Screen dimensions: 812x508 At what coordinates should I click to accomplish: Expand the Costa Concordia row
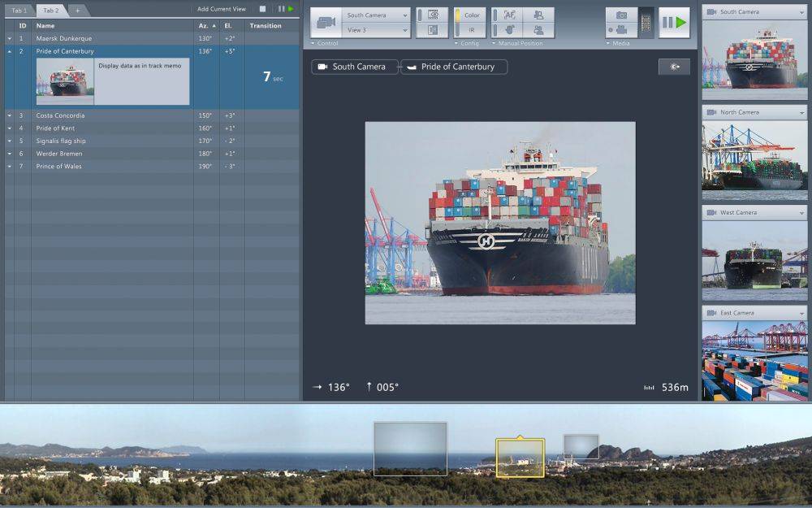(x=9, y=115)
